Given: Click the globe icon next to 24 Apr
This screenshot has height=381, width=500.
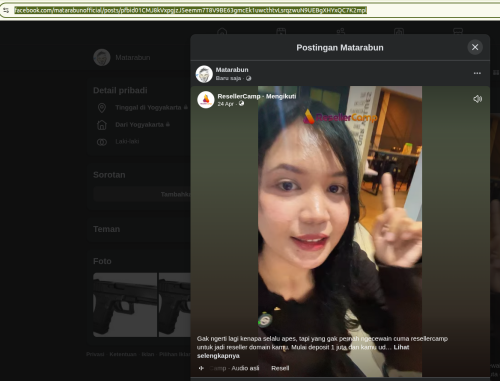Looking at the screenshot, I should pos(241,104).
